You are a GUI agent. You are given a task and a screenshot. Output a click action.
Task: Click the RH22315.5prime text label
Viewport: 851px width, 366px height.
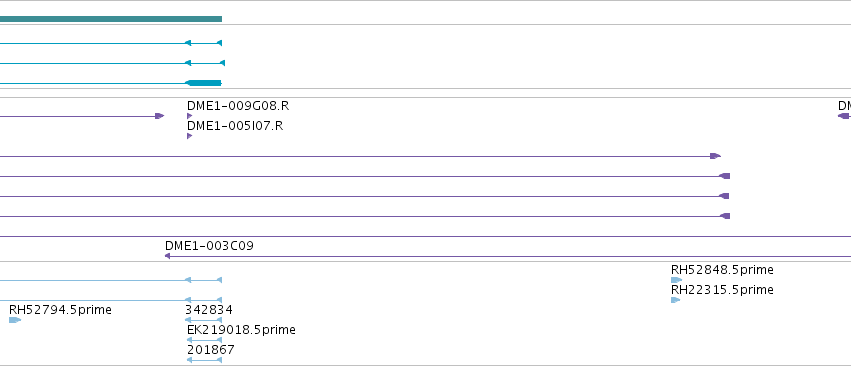722,290
